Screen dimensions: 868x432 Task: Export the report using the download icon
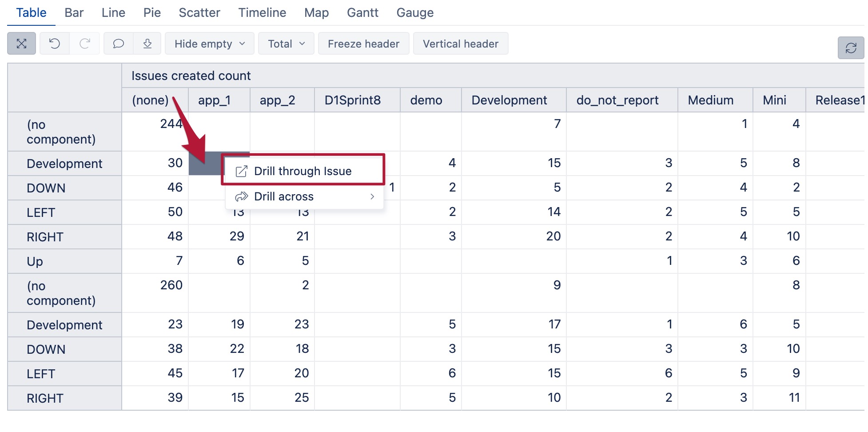pyautogui.click(x=147, y=44)
